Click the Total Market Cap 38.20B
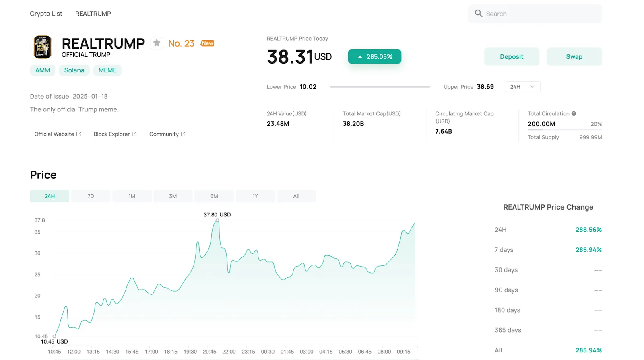The width and height of the screenshot is (644, 360). [353, 124]
